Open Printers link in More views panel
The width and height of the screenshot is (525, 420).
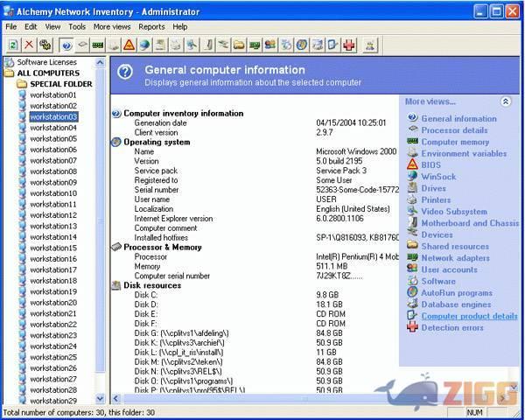pyautogui.click(x=436, y=200)
